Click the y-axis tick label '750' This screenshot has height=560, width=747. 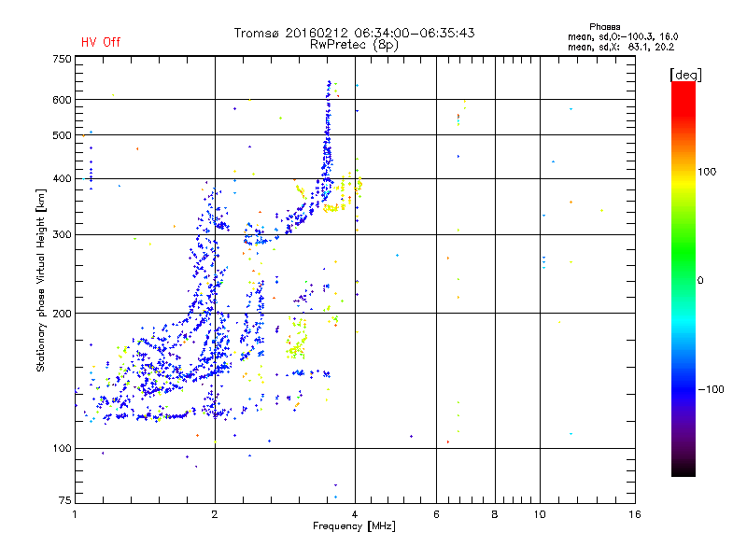click(x=62, y=59)
